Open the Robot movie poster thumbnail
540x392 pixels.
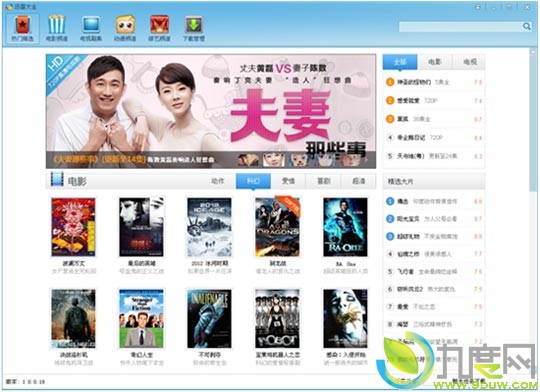click(x=277, y=319)
